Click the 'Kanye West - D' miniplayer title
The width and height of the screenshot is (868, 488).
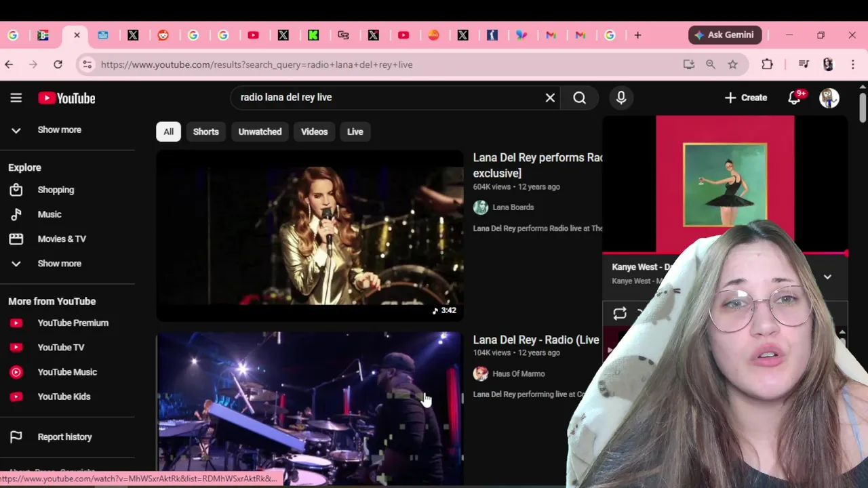tap(641, 267)
